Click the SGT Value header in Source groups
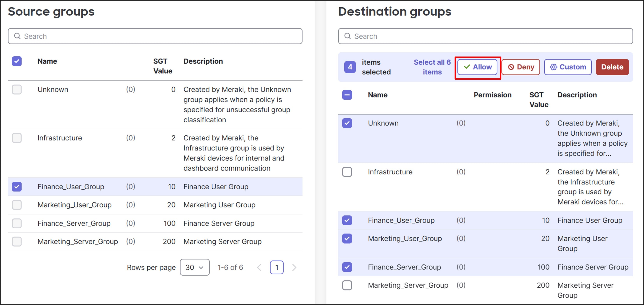Viewport: 644px width, 305px height. pyautogui.click(x=163, y=66)
